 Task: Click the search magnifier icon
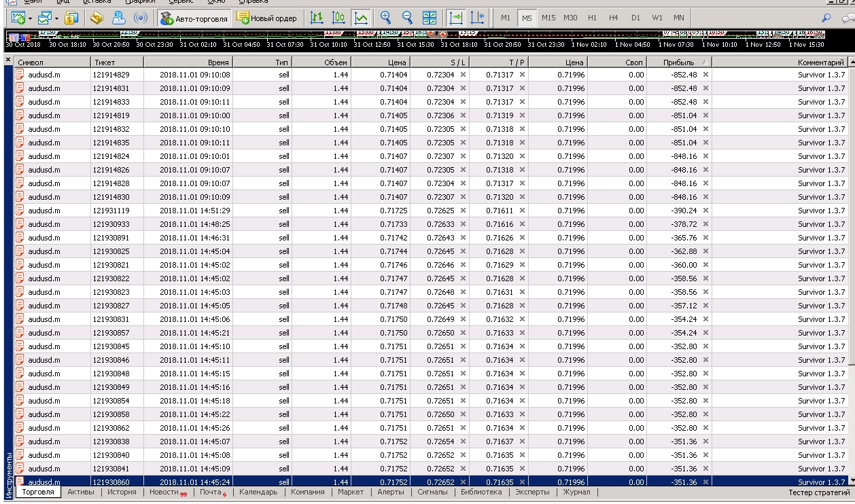point(826,18)
